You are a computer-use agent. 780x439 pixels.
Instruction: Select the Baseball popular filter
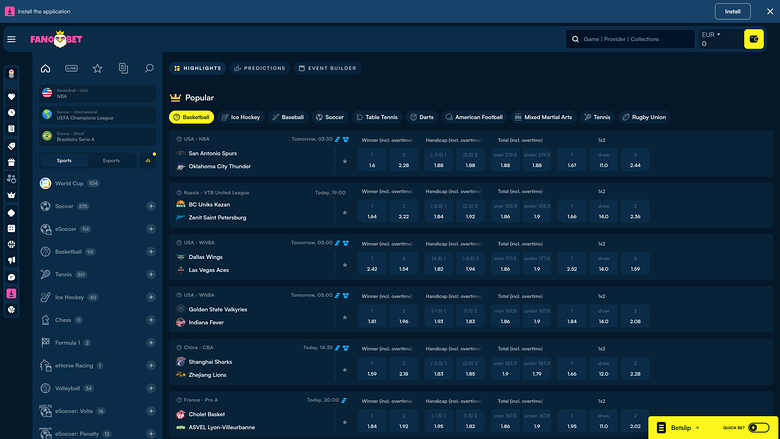pyautogui.click(x=288, y=117)
